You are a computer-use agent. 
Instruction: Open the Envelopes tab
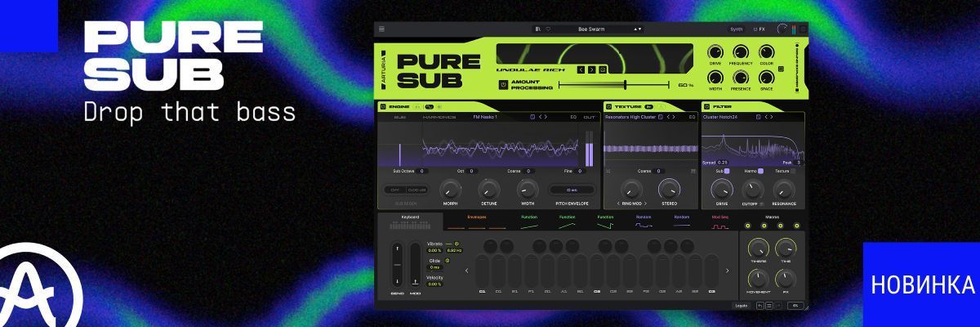pyautogui.click(x=477, y=221)
